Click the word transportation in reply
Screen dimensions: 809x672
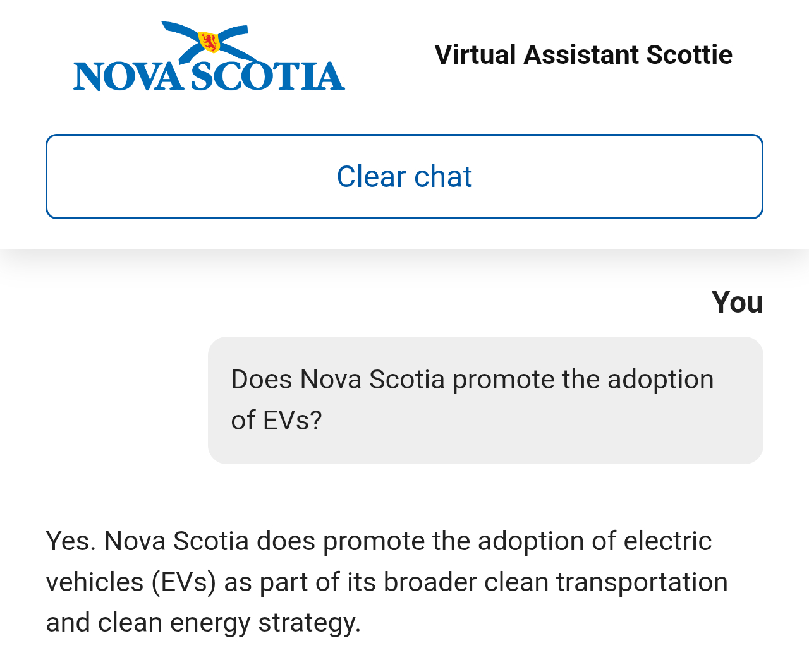coord(642,582)
